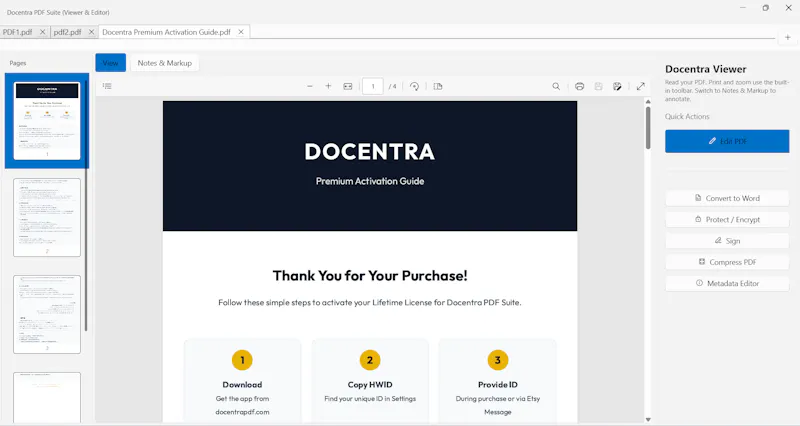Screen dimensions: 800x426
Task: Fit page to width icon
Action: (x=347, y=86)
